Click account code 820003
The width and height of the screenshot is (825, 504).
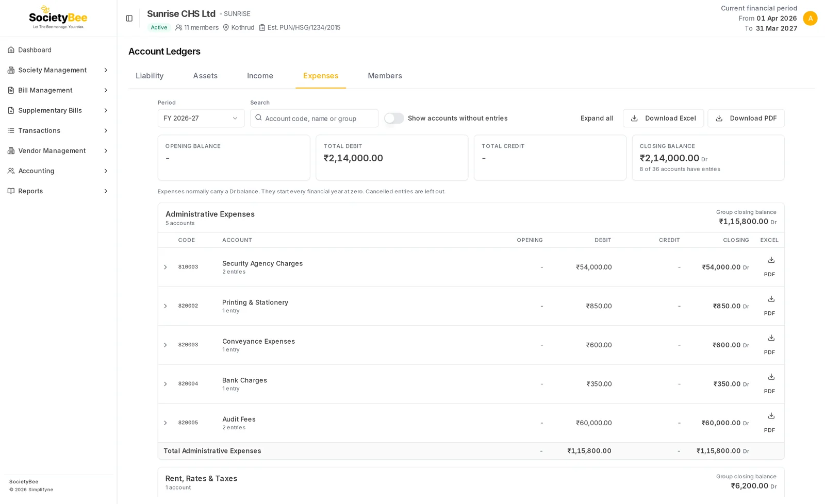pos(188,345)
